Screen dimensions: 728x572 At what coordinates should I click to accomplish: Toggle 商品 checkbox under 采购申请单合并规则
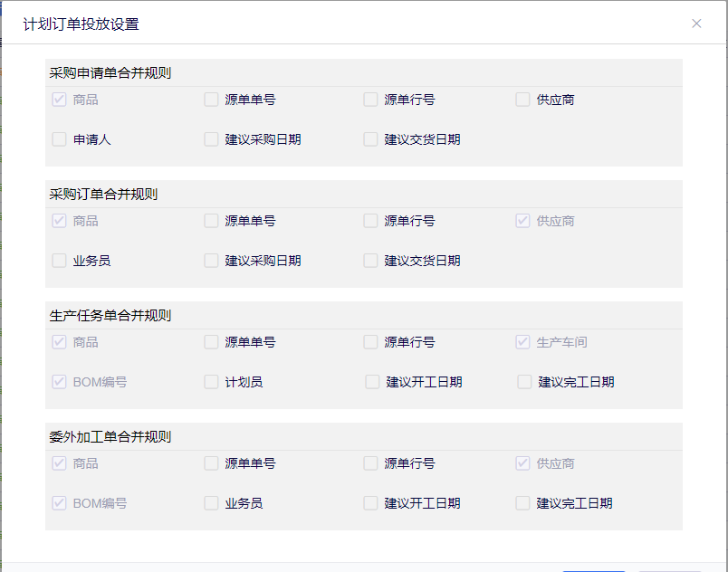pyautogui.click(x=59, y=100)
